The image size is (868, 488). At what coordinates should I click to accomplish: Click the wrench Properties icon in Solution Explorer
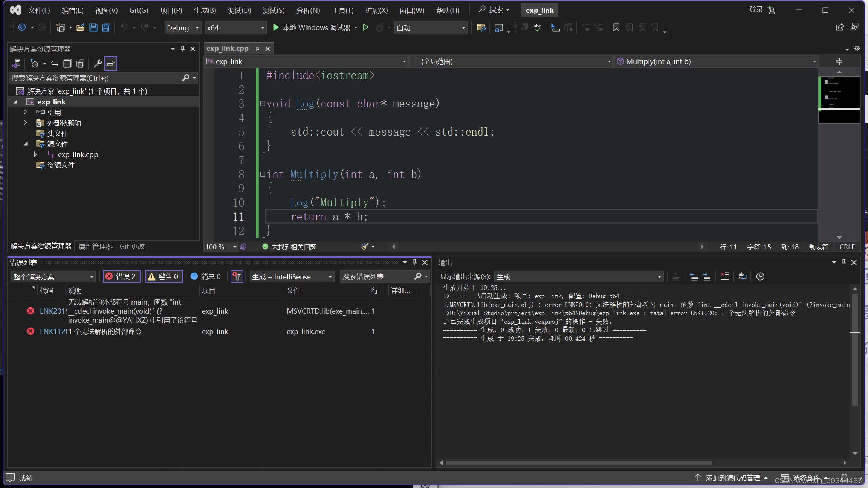click(98, 63)
